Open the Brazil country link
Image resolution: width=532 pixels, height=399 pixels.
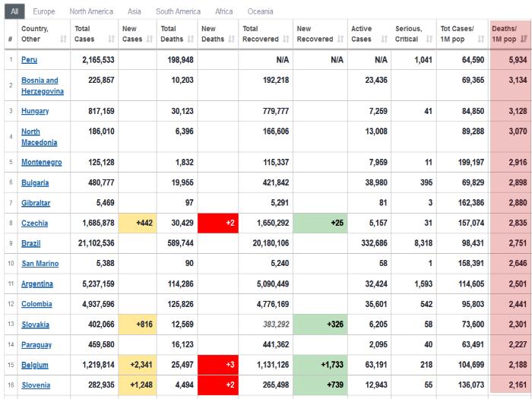(x=31, y=243)
